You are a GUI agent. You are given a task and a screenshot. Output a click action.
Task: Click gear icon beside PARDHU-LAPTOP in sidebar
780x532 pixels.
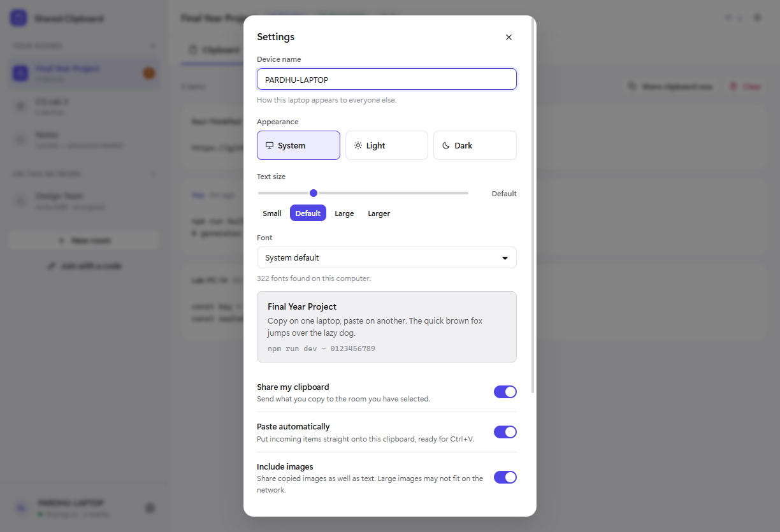coord(150,508)
